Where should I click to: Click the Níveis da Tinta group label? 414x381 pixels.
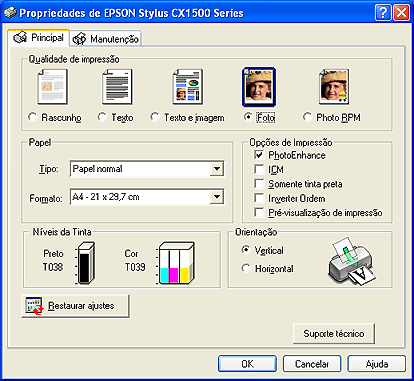coord(62,232)
